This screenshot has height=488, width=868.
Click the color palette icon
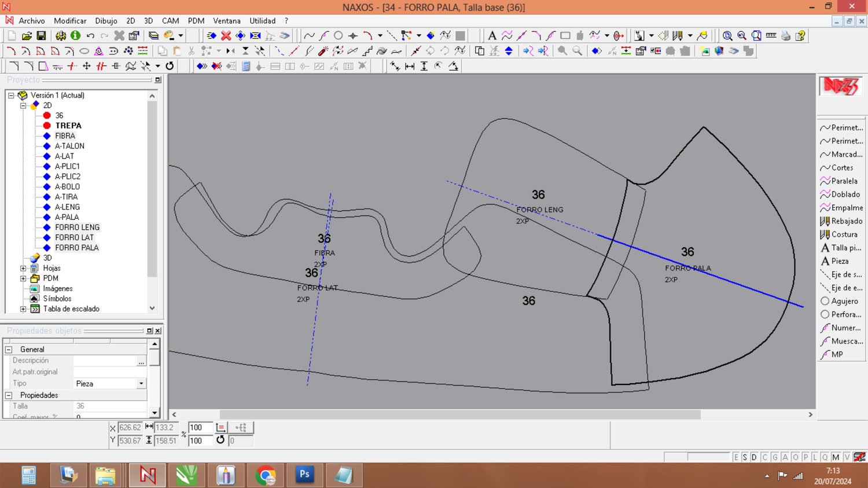[169, 36]
